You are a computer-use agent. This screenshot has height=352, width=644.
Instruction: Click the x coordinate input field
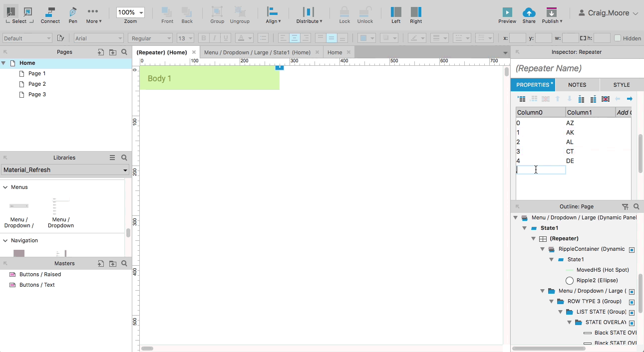pos(518,38)
